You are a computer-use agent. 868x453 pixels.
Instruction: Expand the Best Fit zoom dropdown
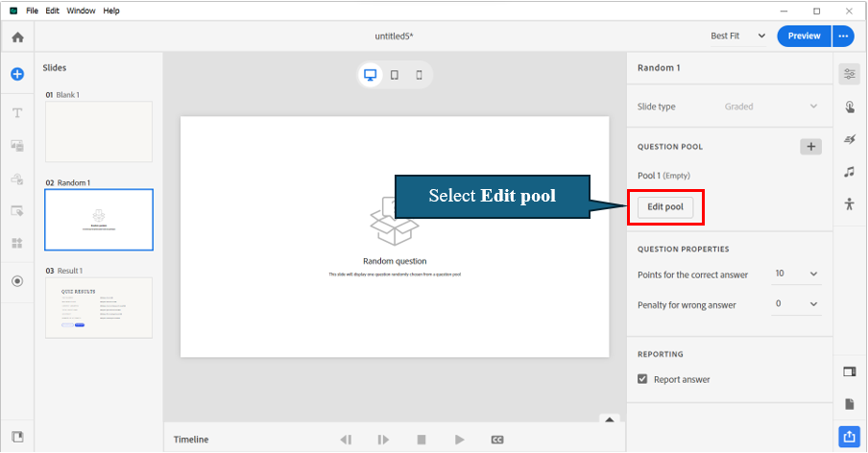(738, 36)
